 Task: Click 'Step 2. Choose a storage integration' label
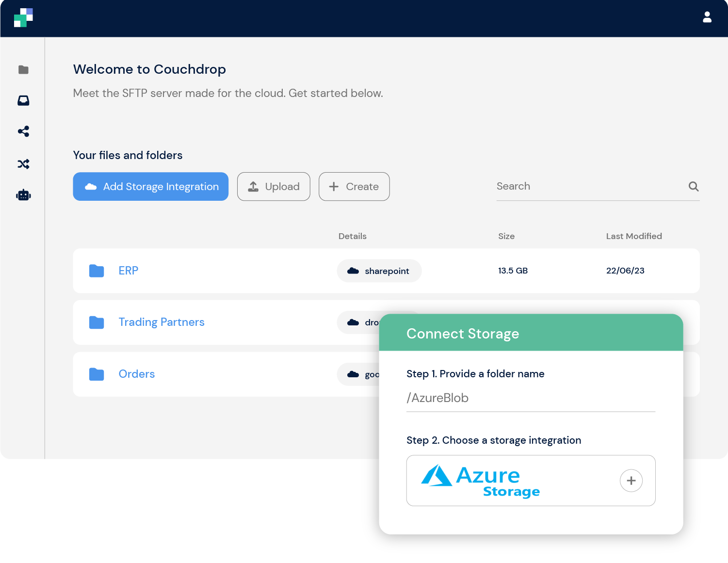click(494, 440)
